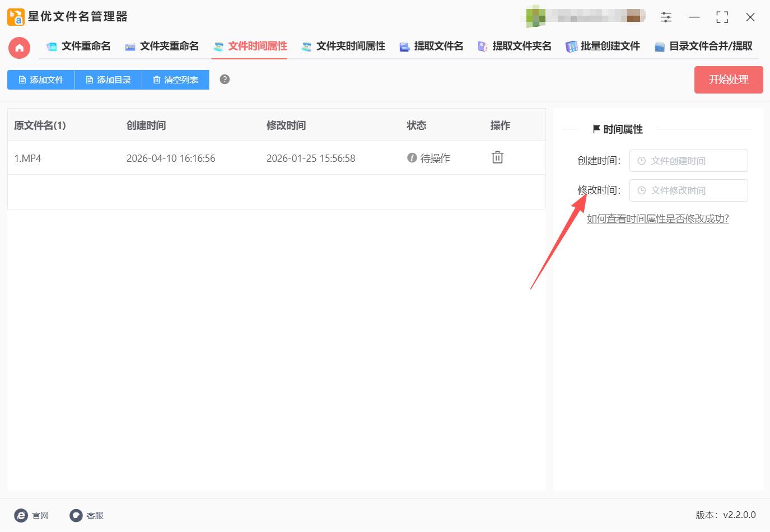Click the 2026-01-25 15:56:58 modified time cell
Screen dimensions: 770x532
[311, 158]
